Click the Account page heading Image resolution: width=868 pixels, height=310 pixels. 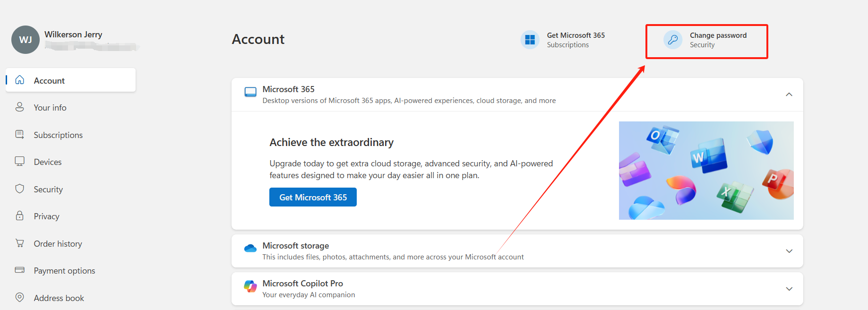[x=258, y=39]
